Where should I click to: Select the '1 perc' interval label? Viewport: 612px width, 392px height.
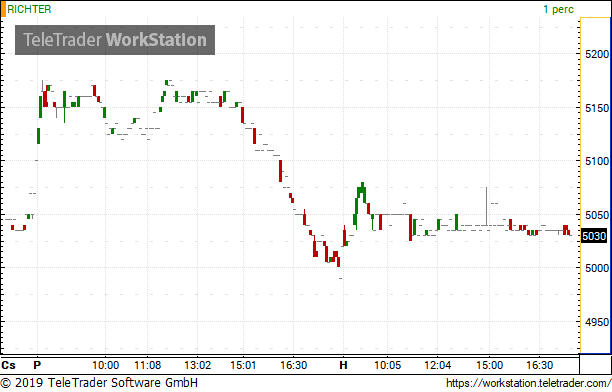tap(559, 9)
